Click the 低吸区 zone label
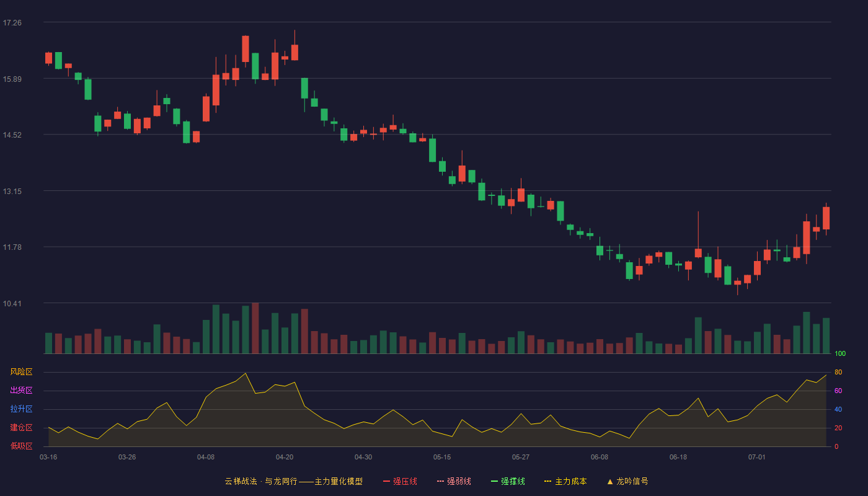Screen dimensions: 868x496 [21, 446]
